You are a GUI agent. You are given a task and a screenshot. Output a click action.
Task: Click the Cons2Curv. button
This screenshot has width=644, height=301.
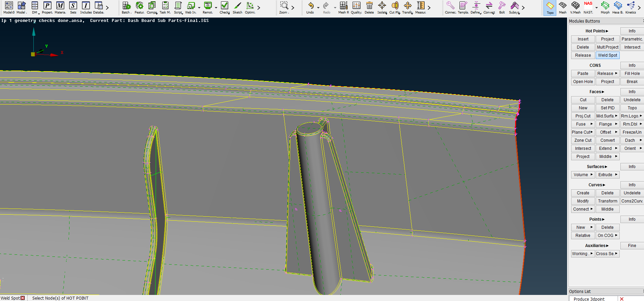tap(632, 201)
